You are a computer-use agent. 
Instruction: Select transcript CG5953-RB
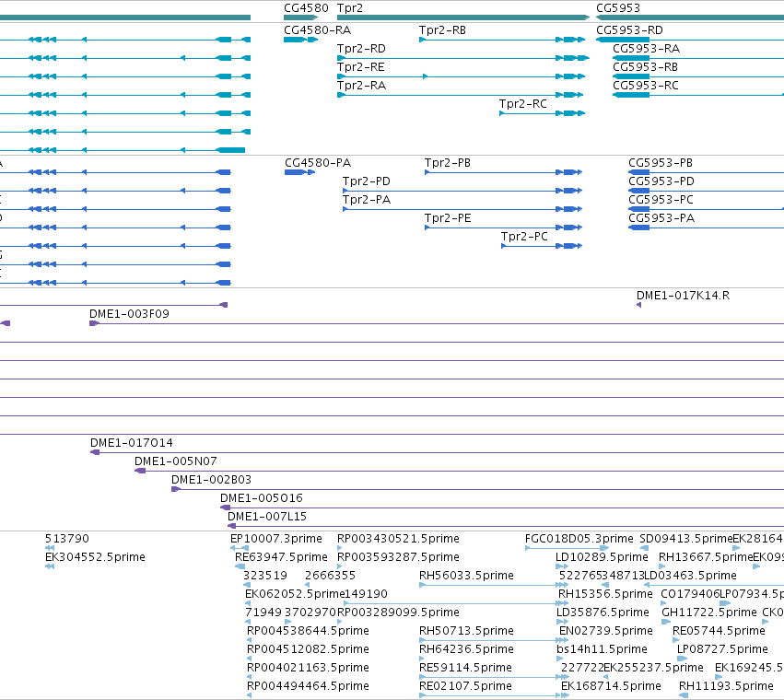pyautogui.click(x=646, y=67)
